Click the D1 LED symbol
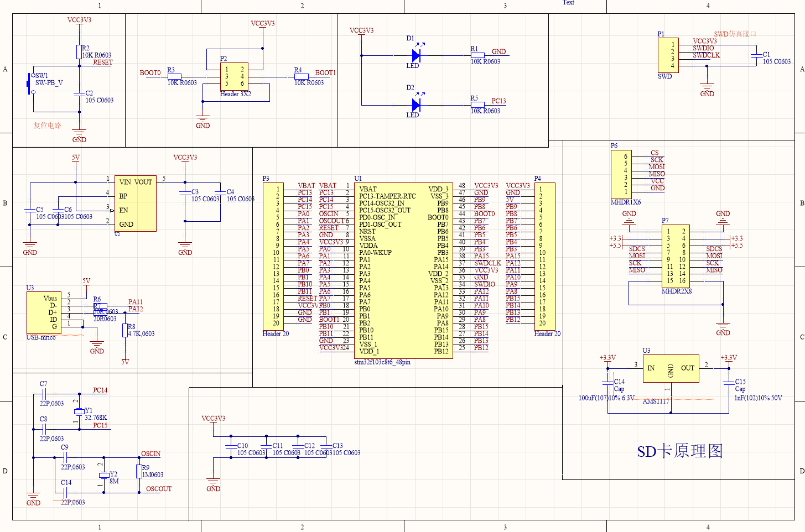 coord(416,55)
